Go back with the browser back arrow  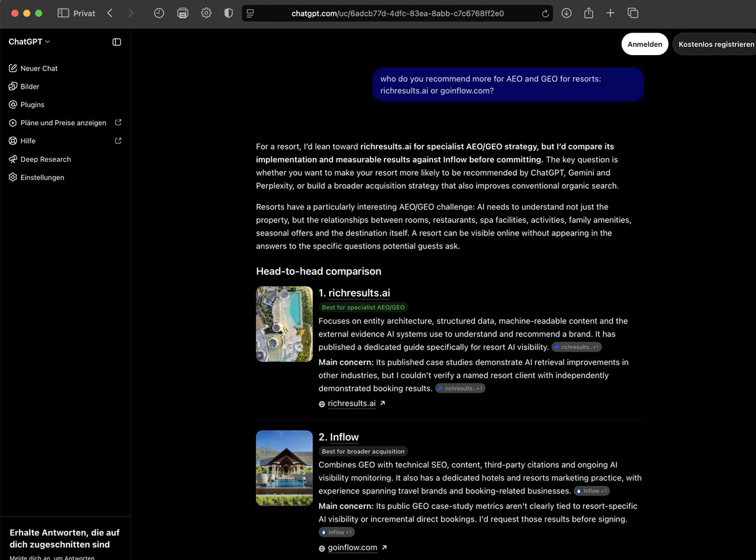click(x=110, y=13)
